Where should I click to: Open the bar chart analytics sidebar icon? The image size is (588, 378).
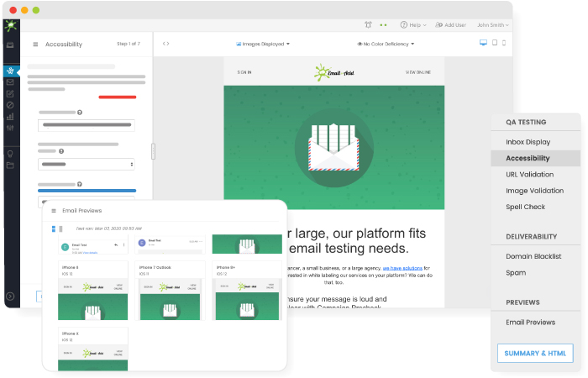click(x=10, y=117)
